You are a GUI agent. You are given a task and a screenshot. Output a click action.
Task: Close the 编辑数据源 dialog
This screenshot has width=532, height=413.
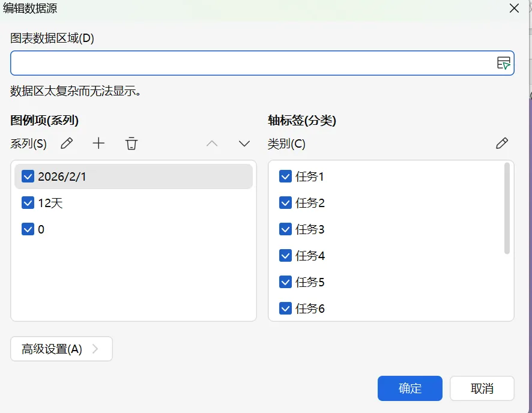(x=514, y=8)
